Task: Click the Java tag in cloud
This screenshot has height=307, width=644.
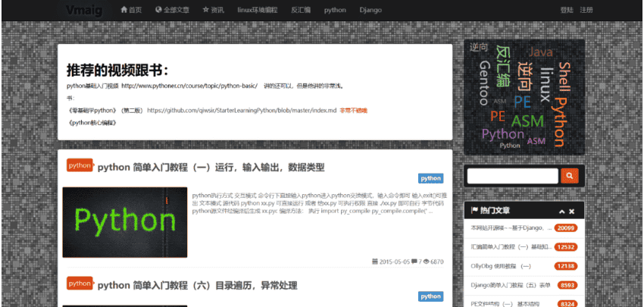Action: click(x=540, y=52)
